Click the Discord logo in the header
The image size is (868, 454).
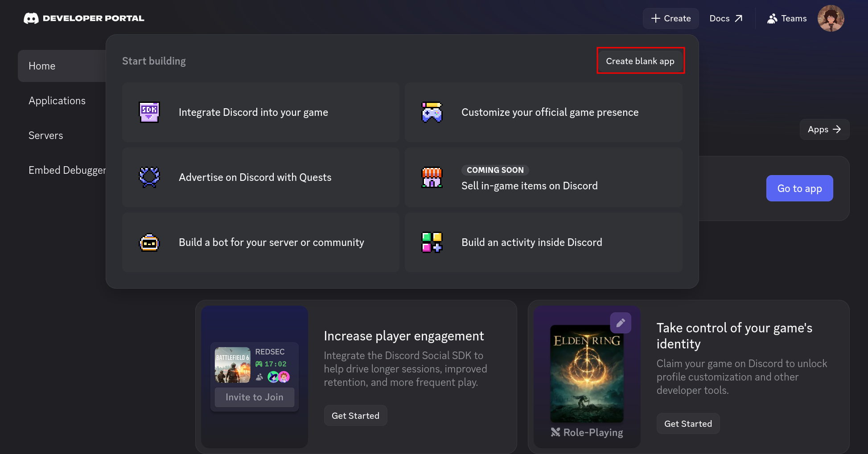(31, 18)
